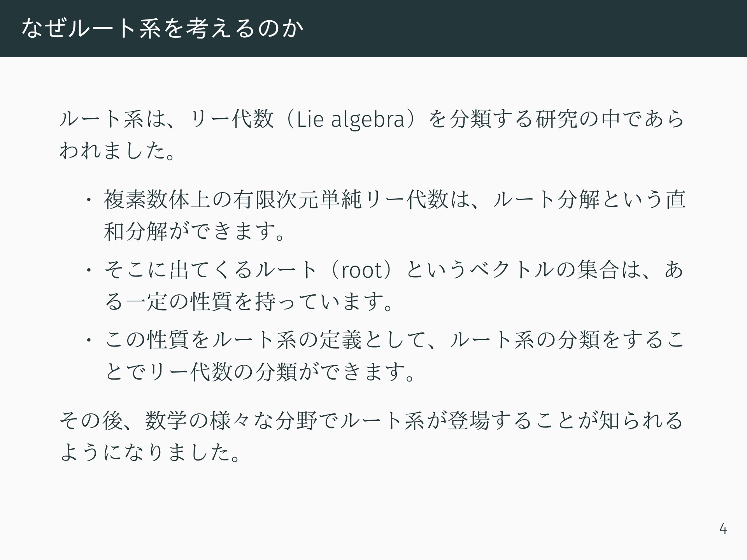Click the text そこに出てくるルート

(211, 270)
